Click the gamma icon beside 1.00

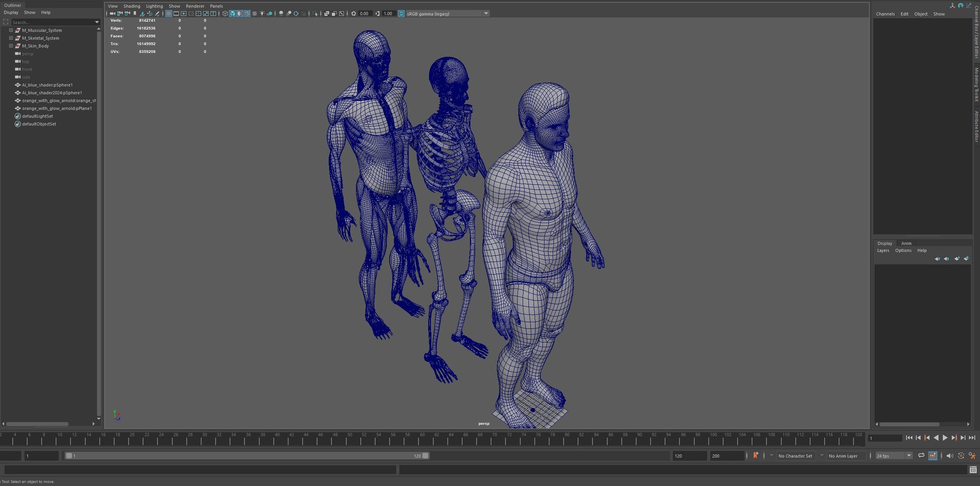click(377, 13)
